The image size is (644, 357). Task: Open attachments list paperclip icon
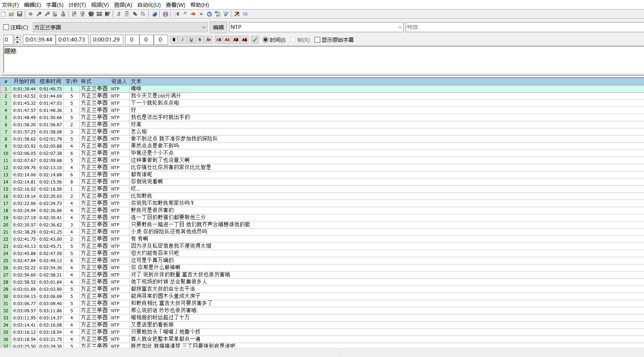(135, 14)
